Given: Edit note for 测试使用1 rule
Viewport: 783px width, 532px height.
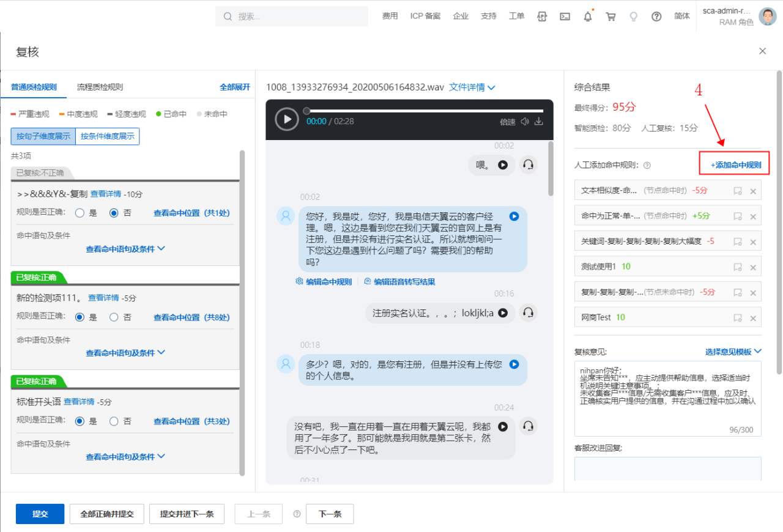Looking at the screenshot, I should click(x=738, y=267).
